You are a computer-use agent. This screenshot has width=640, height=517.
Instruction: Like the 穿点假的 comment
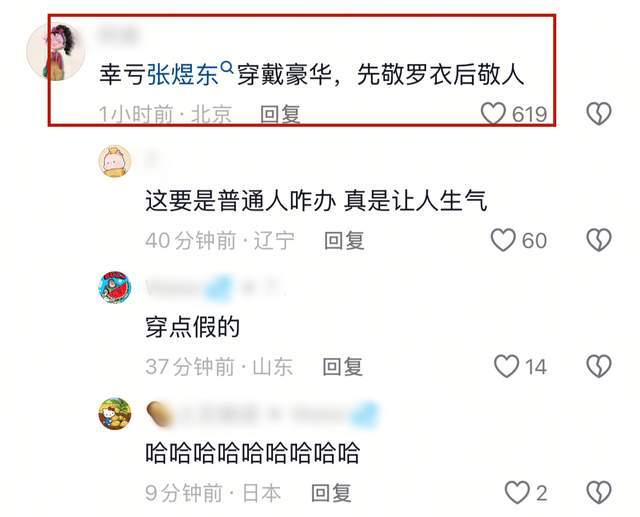tap(507, 366)
